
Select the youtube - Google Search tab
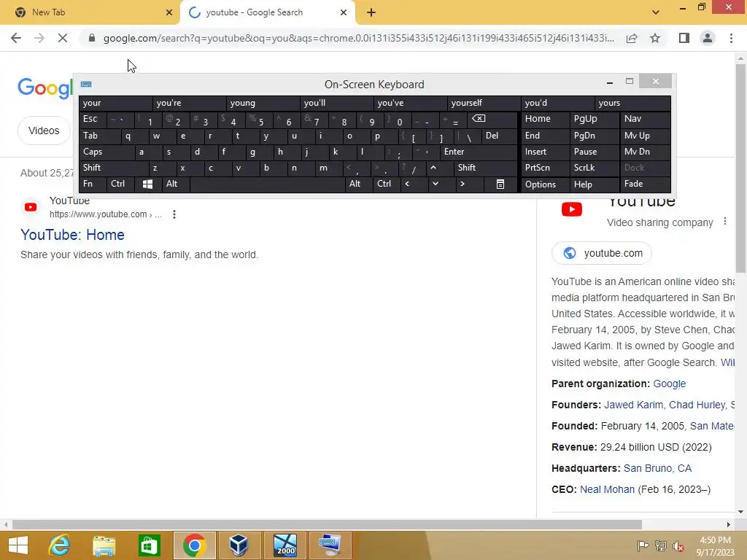point(267,12)
